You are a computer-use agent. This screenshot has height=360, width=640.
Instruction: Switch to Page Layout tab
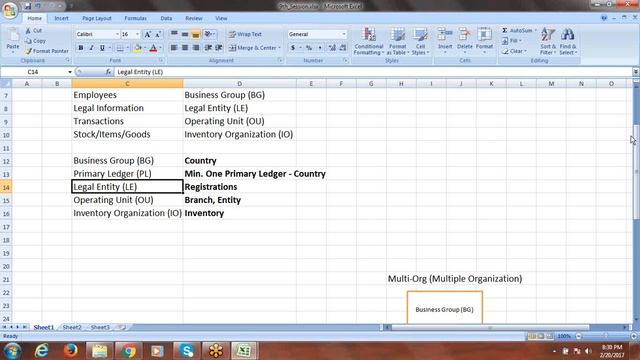tap(97, 18)
